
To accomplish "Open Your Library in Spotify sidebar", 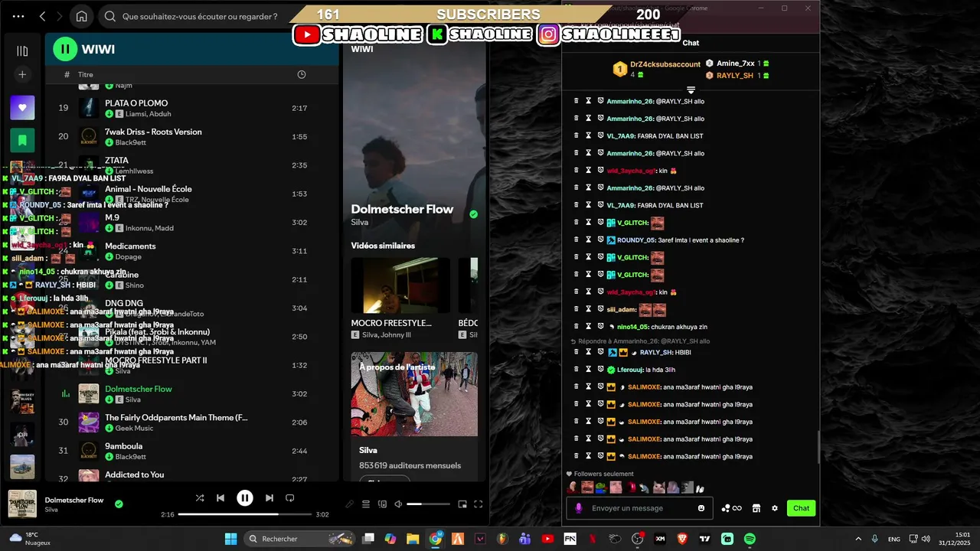I will pyautogui.click(x=22, y=51).
